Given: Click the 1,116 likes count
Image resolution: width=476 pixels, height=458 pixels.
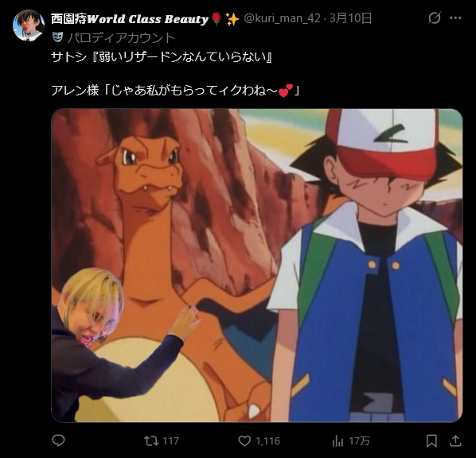Looking at the screenshot, I should [x=268, y=441].
